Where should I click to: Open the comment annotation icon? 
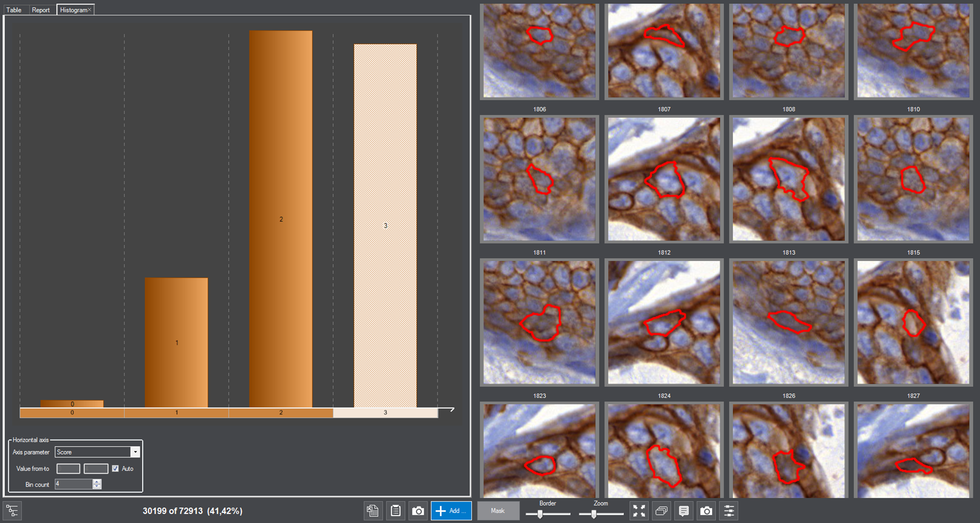coord(684,511)
